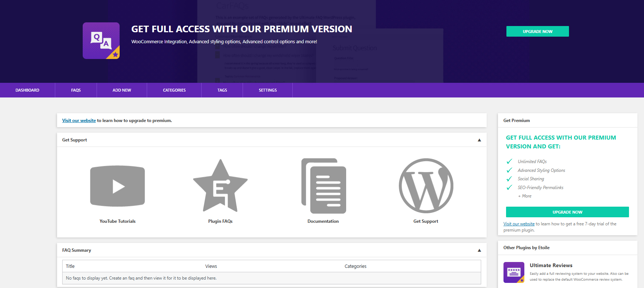Click the Ultimate FAQ plugin logo icon

coord(101,41)
